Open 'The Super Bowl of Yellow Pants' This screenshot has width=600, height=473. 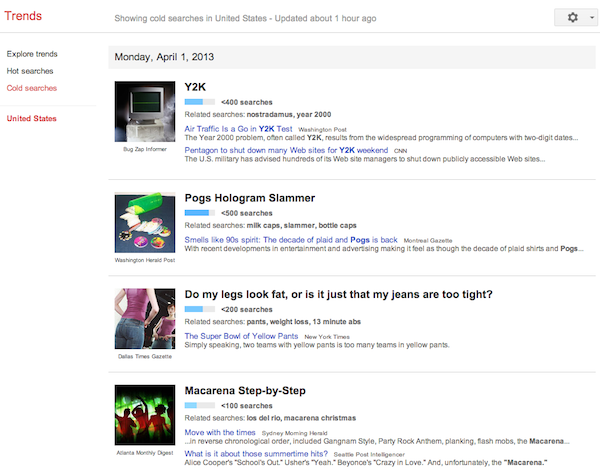click(x=241, y=336)
